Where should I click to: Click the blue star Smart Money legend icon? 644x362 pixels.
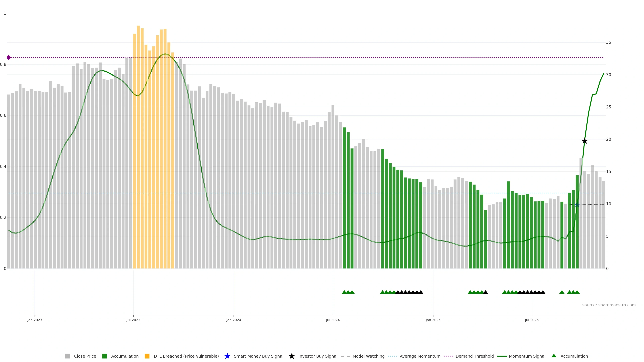pyautogui.click(x=227, y=356)
